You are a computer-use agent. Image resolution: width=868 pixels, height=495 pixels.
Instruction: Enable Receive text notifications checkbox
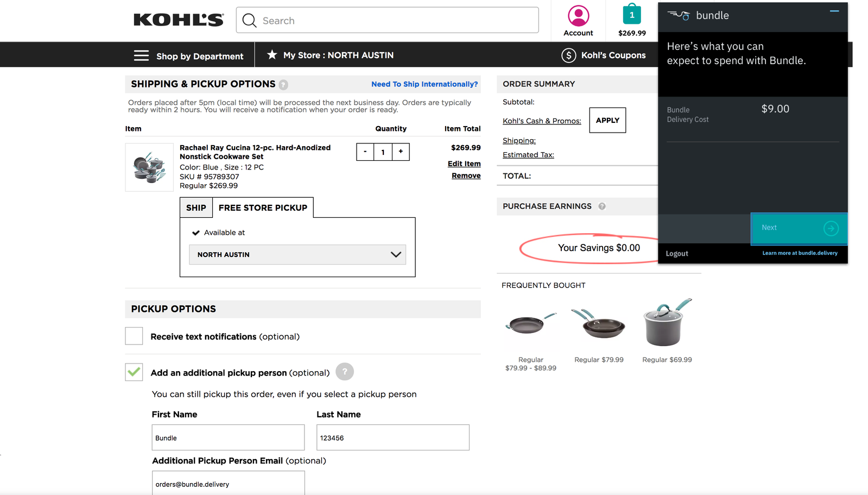(134, 336)
